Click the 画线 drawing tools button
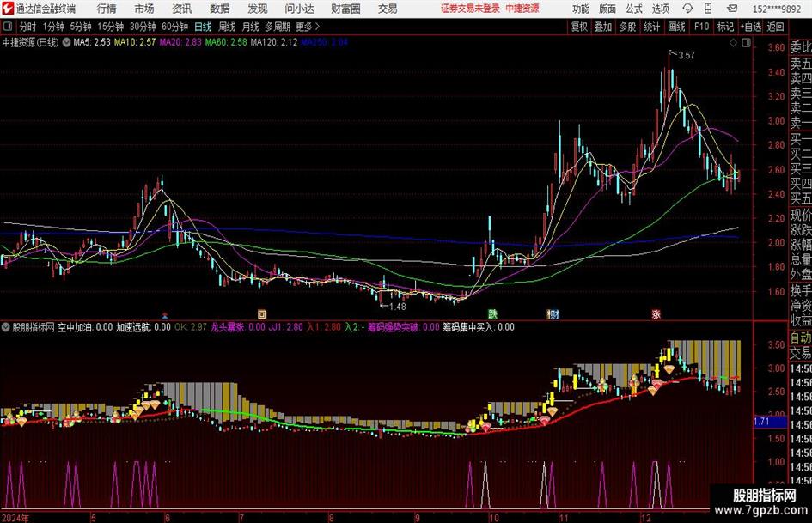Image resolution: width=812 pixels, height=523 pixels. (x=676, y=27)
